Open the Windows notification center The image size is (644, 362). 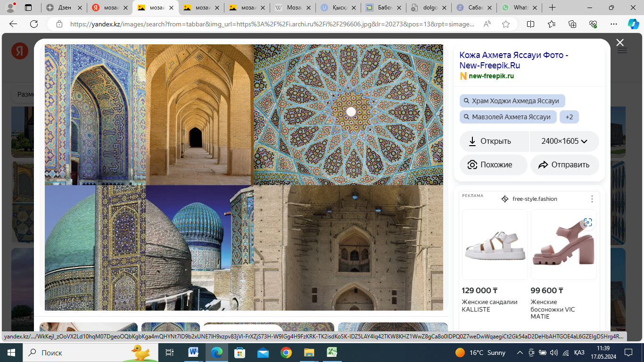[628, 353]
